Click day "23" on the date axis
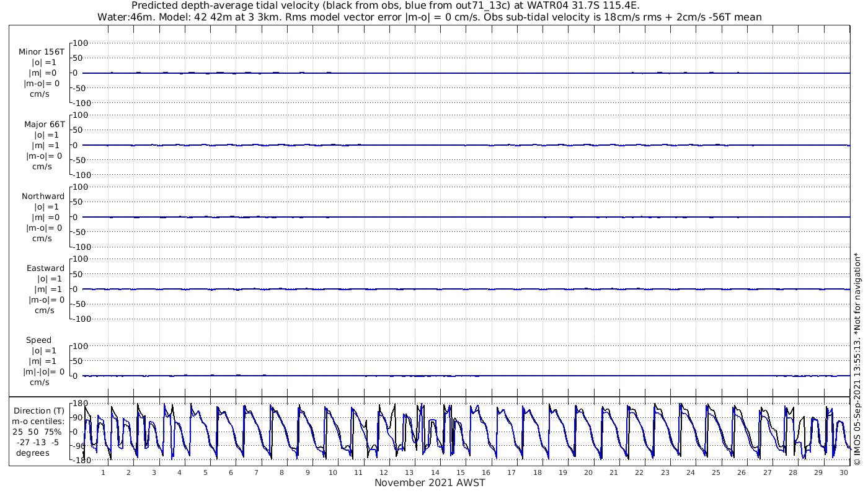The image size is (868, 496). pos(665,472)
